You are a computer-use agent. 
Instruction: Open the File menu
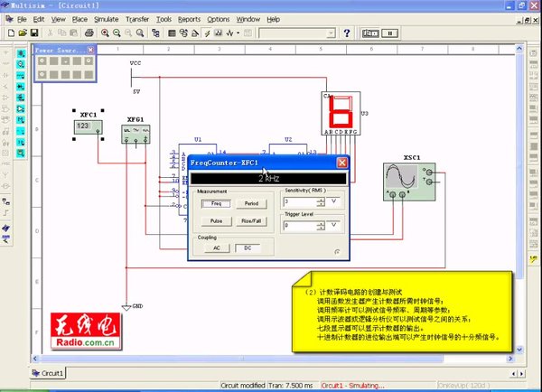22,19
